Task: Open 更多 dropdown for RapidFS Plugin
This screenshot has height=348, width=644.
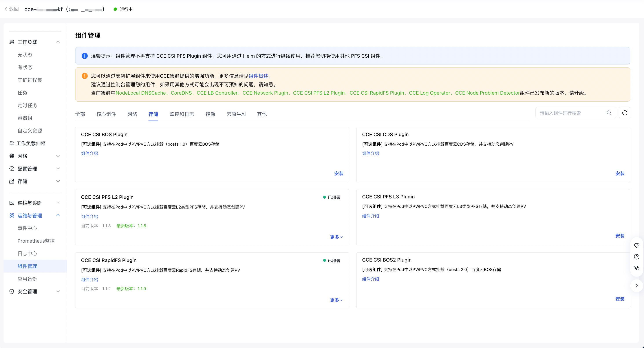Action: [336, 300]
